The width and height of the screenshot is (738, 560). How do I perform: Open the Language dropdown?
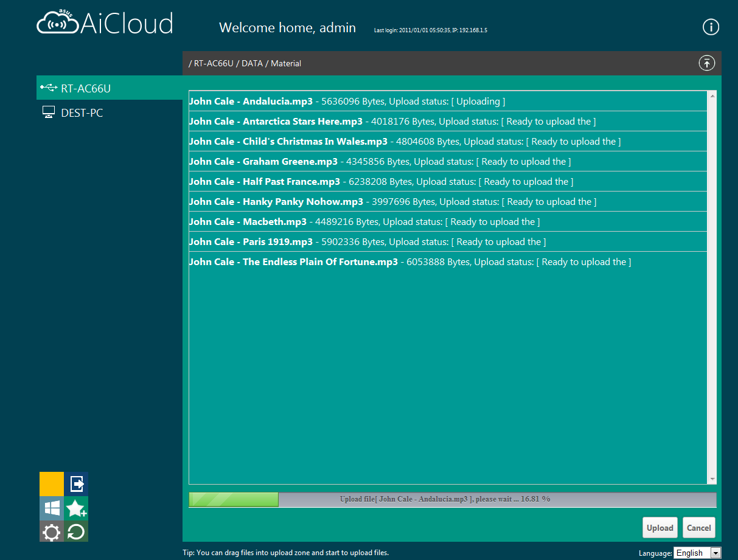pyautogui.click(x=697, y=553)
